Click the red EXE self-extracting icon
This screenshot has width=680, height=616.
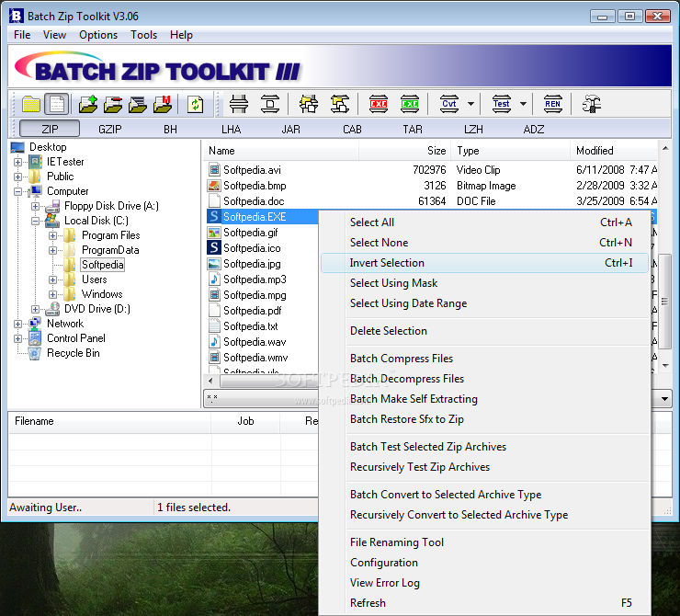pyautogui.click(x=379, y=104)
